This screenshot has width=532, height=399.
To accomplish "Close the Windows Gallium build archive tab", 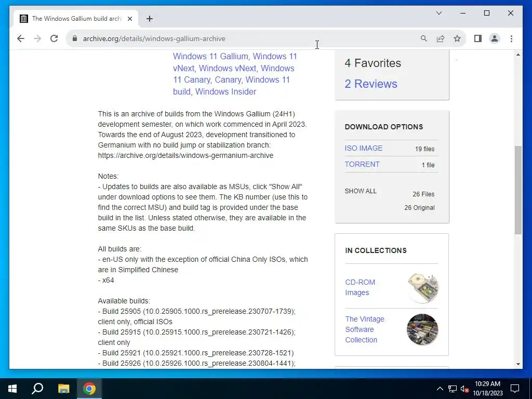I will 129,19.
